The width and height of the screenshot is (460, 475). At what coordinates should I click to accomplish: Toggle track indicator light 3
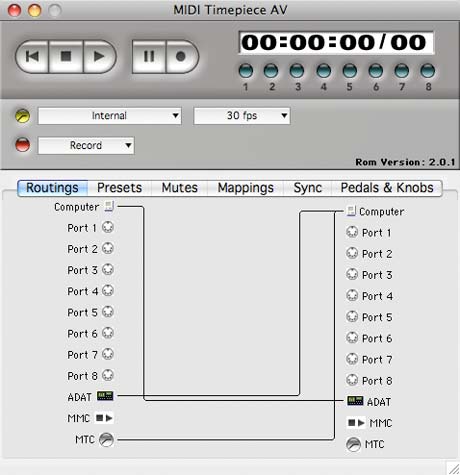(x=297, y=71)
